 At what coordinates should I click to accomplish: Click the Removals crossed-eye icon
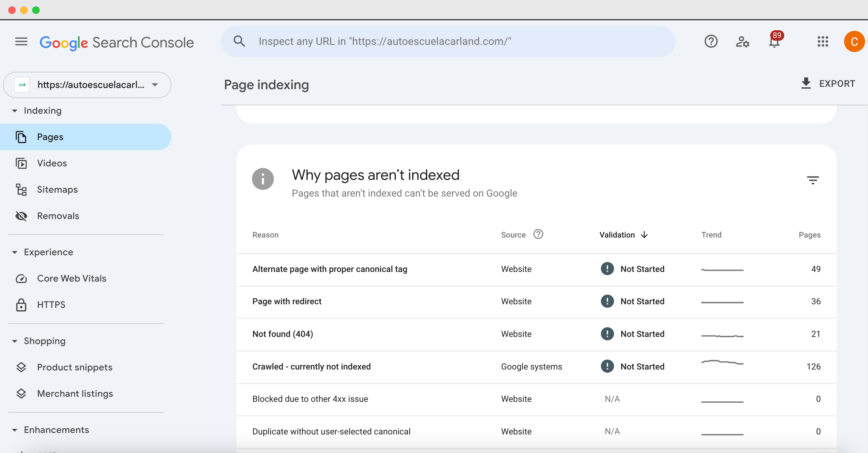point(21,216)
